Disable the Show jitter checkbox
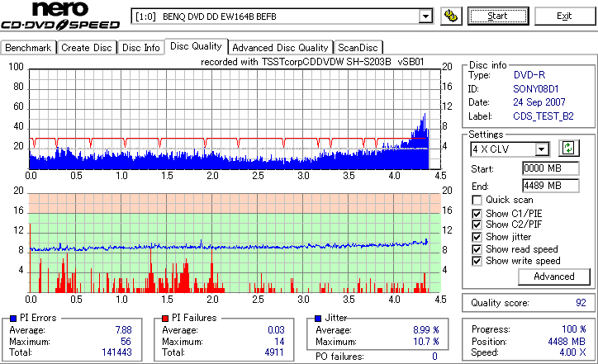 point(477,237)
